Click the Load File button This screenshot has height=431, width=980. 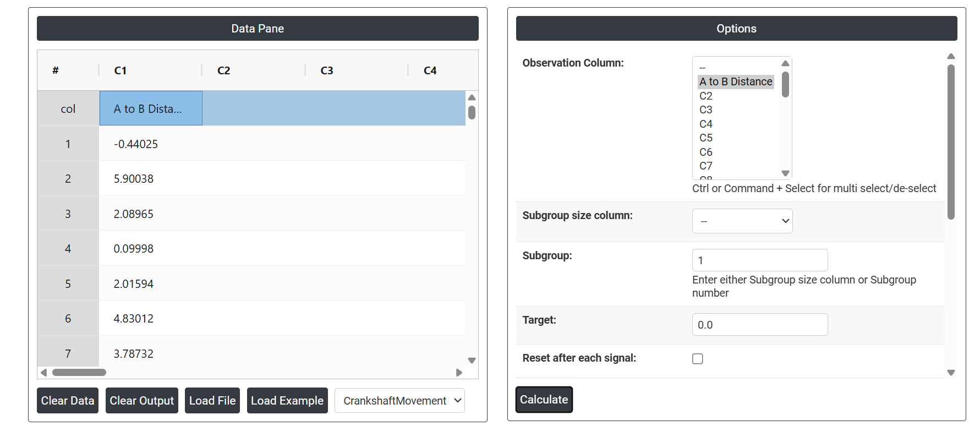[x=212, y=401]
